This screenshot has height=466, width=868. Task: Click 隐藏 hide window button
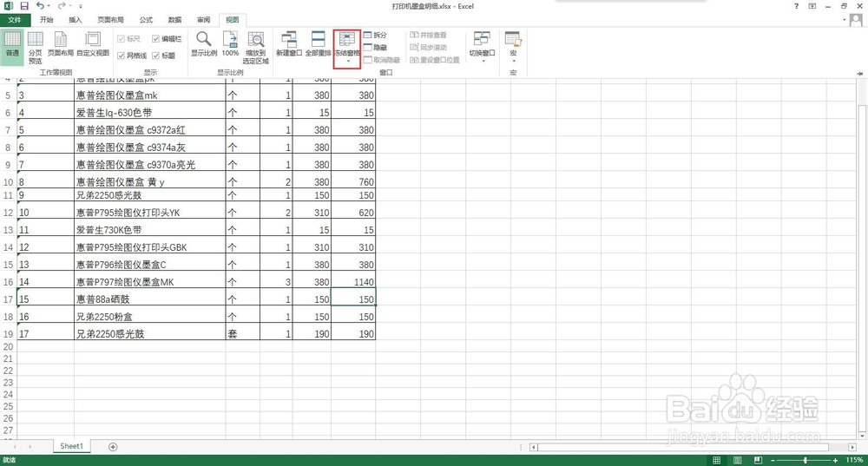(x=375, y=48)
